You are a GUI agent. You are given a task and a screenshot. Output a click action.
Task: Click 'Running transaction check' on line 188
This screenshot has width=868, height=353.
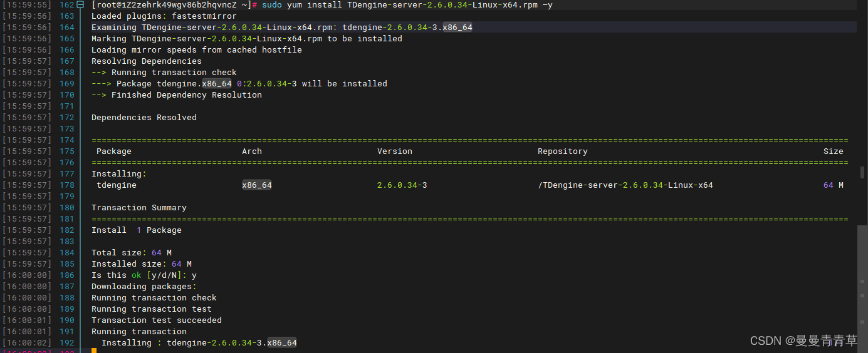[x=154, y=298]
